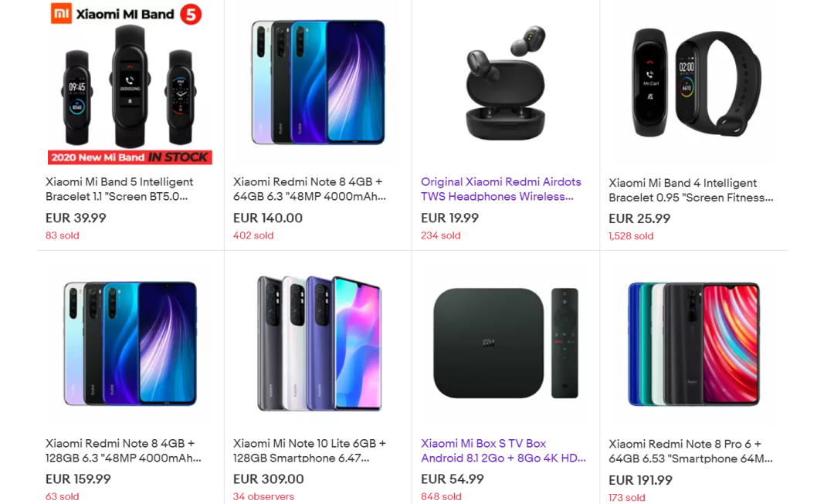
Task: Click the EUR 39.99 price of Mi Band 5
Action: (x=76, y=218)
